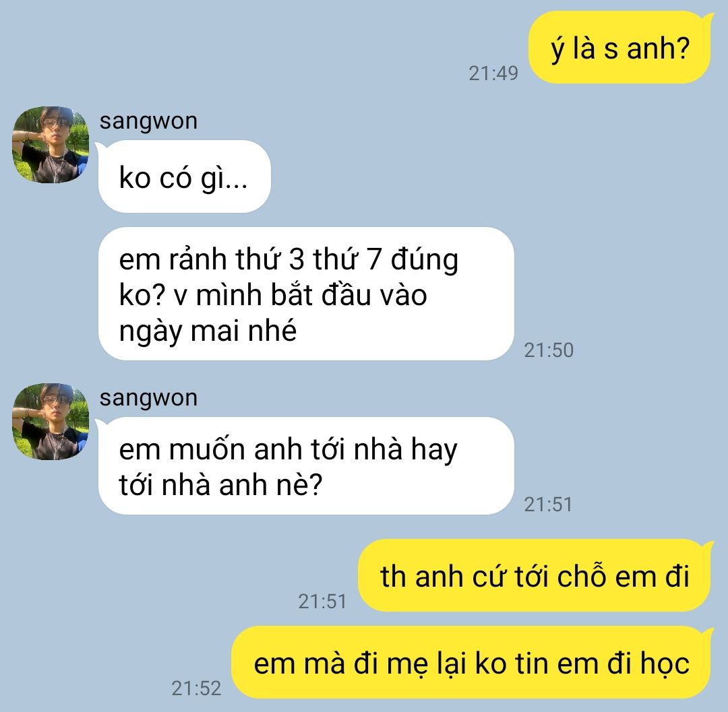Viewport: 728px width, 712px height.
Task: Tap the word 'anh?' in the top yellow bubble
Action: pos(659,48)
